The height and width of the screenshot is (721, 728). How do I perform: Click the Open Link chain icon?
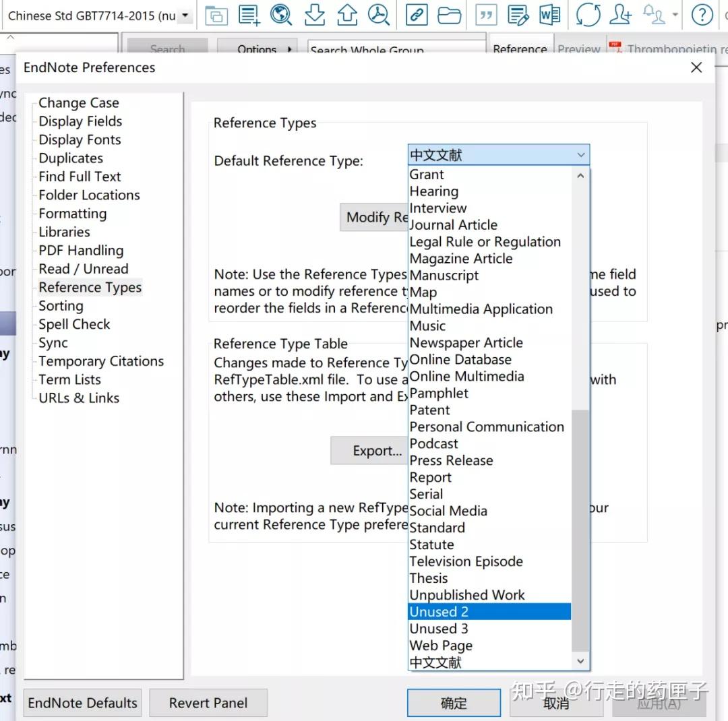(x=417, y=15)
